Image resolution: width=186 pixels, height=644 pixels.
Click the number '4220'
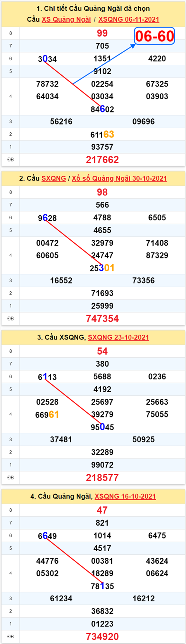[157, 59]
